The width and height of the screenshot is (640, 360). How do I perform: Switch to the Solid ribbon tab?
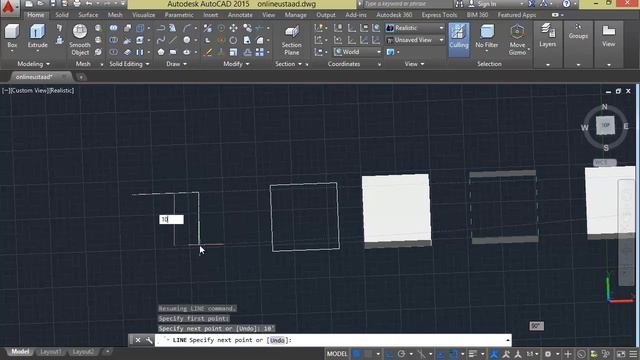[x=62, y=15]
